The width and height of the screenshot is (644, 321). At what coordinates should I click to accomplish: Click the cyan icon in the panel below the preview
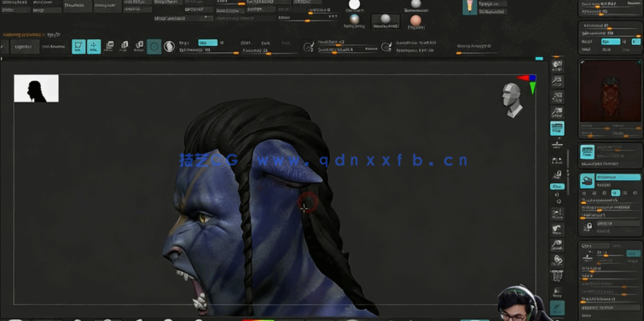click(x=588, y=152)
